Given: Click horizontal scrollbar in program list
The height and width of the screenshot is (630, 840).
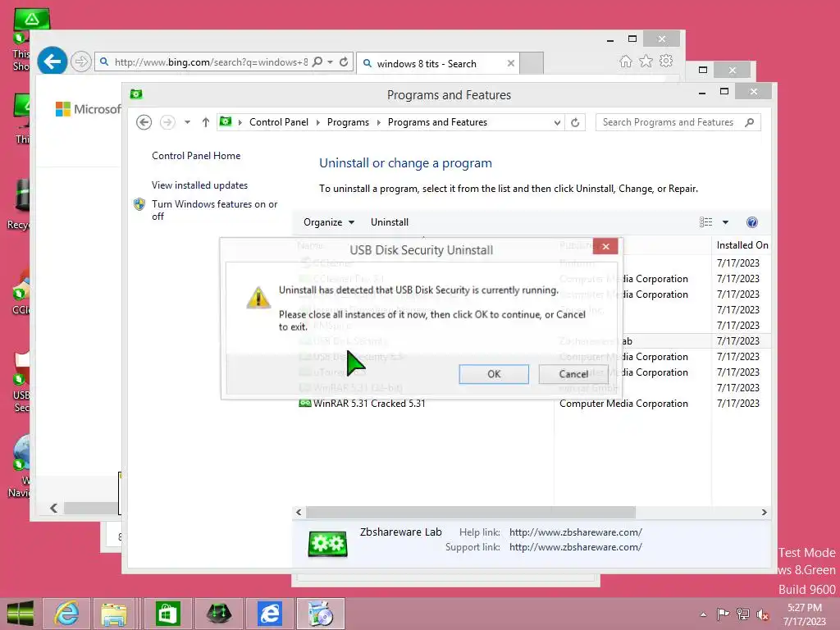Looking at the screenshot, I should point(470,513).
